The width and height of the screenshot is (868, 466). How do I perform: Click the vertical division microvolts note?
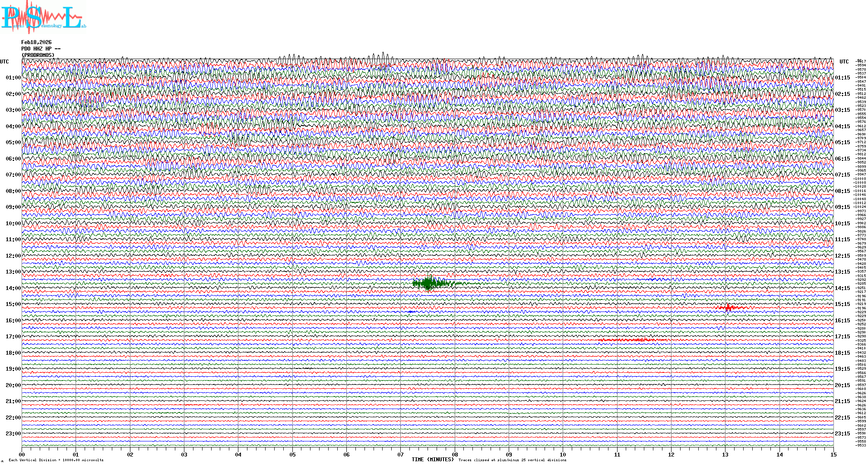click(56, 460)
